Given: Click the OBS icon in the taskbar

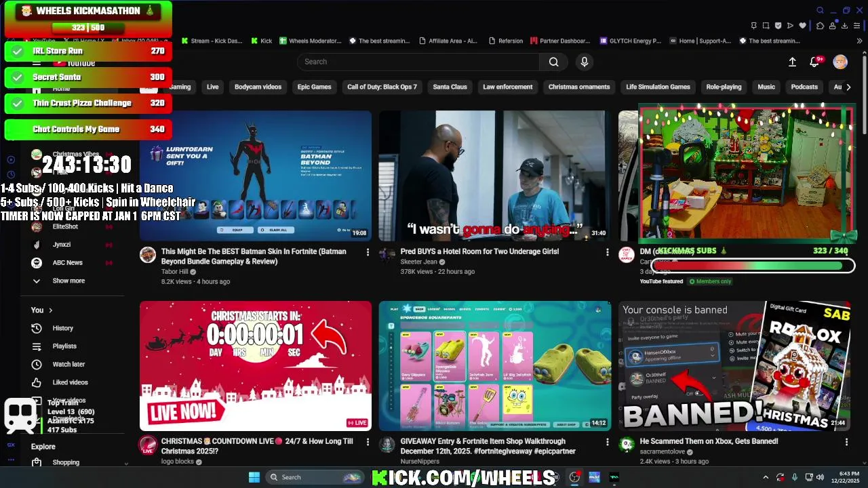Looking at the screenshot, I should (574, 477).
